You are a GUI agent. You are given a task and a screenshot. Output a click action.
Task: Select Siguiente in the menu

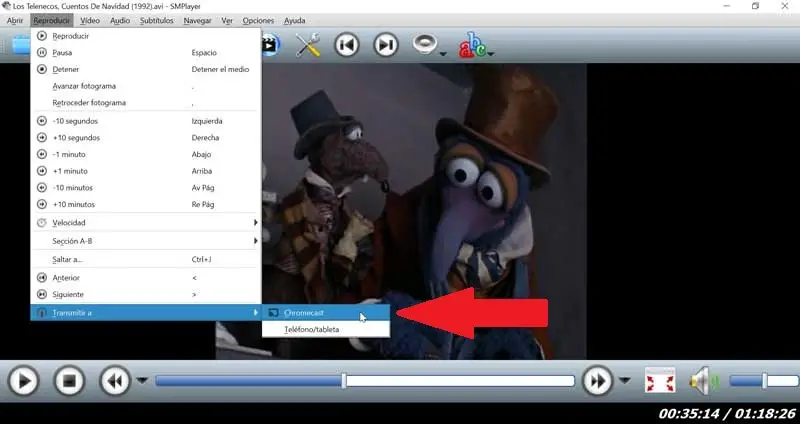pyautogui.click(x=146, y=294)
